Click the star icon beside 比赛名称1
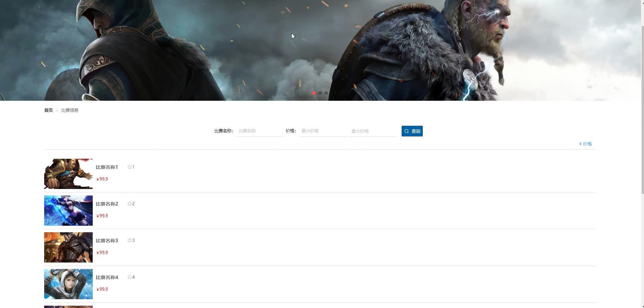The image size is (644, 308). pyautogui.click(x=129, y=167)
